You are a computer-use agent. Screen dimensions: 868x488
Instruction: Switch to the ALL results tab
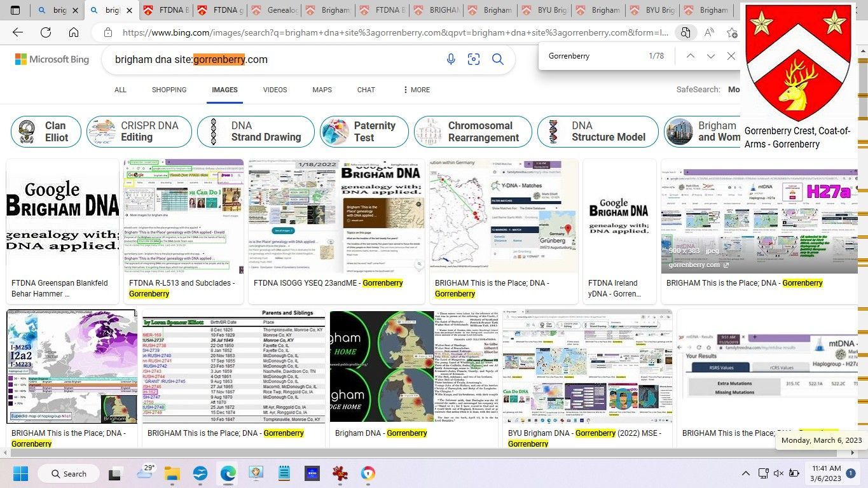click(120, 90)
